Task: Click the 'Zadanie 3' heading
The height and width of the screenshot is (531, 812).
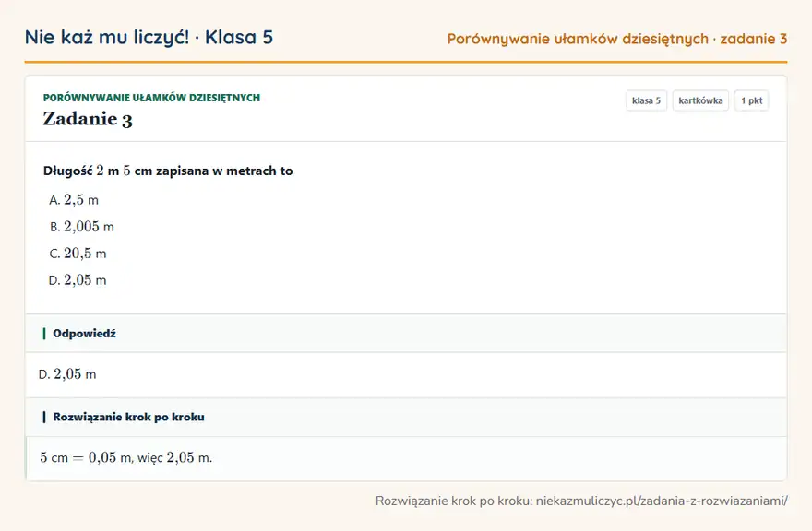Action: (x=88, y=119)
